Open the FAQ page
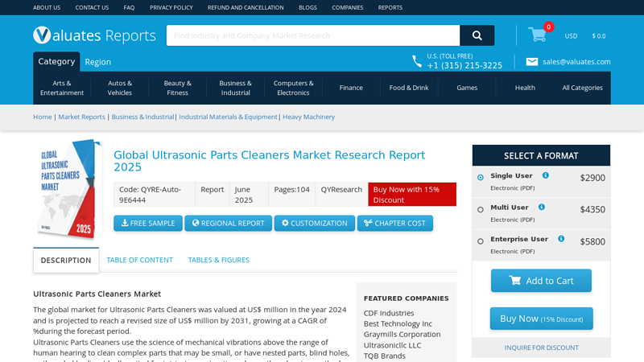The image size is (644, 362). [x=129, y=7]
